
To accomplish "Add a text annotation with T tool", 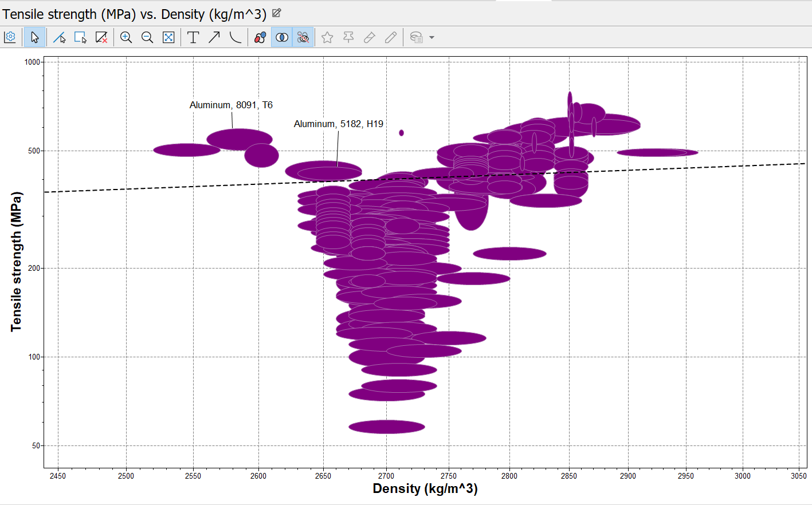I will click(x=193, y=37).
